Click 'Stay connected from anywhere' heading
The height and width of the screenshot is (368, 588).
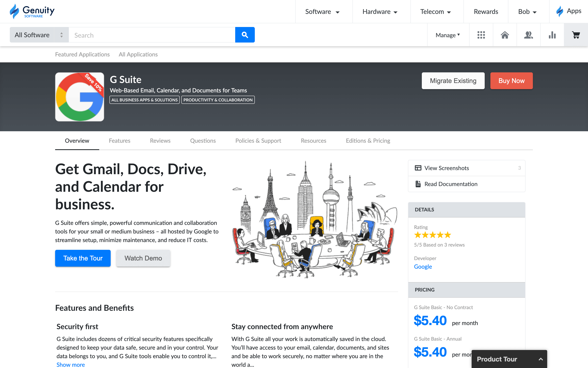[x=282, y=326]
